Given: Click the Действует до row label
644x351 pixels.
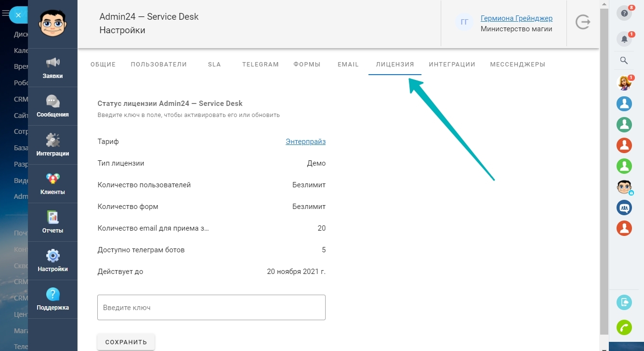Looking at the screenshot, I should [x=120, y=272].
